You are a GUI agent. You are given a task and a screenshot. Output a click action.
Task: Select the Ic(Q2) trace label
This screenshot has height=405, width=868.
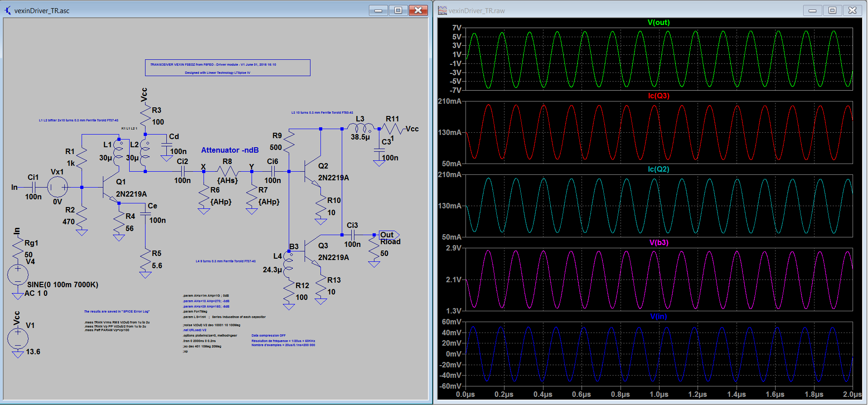[658, 169]
